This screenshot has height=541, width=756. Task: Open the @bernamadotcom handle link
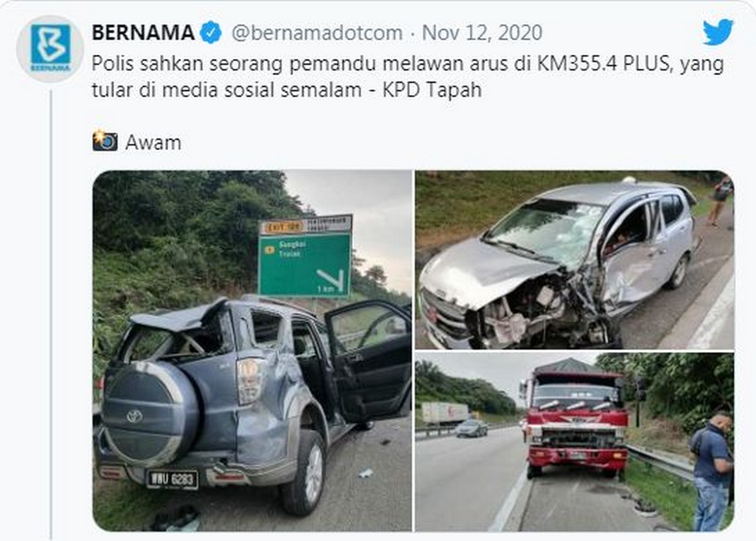click(317, 33)
